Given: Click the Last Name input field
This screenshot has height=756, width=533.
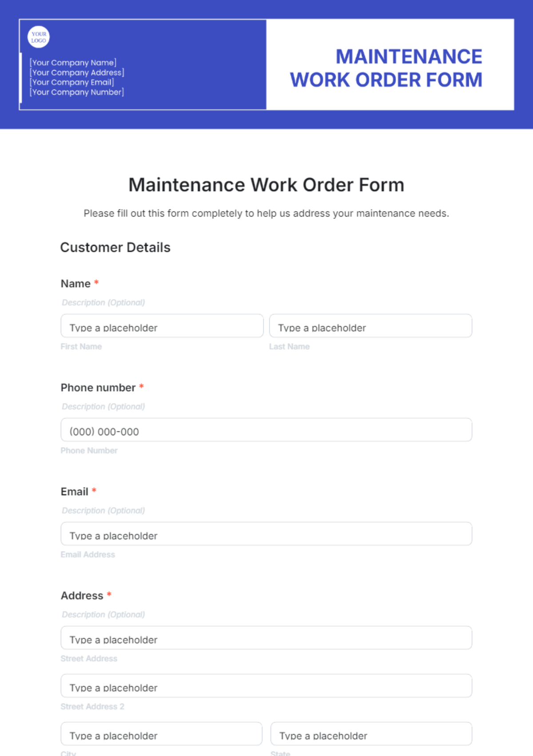Looking at the screenshot, I should pyautogui.click(x=370, y=326).
